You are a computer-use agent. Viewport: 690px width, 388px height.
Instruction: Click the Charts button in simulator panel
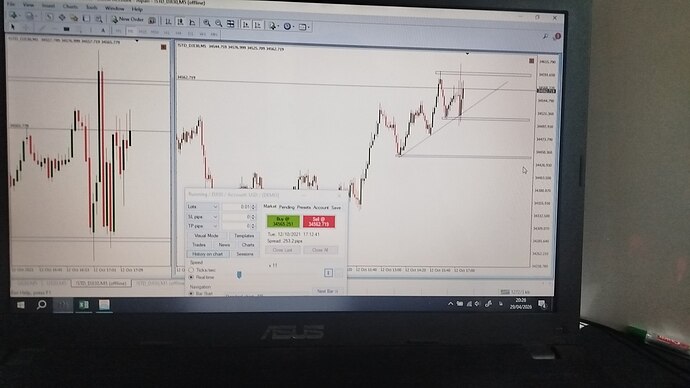248,245
